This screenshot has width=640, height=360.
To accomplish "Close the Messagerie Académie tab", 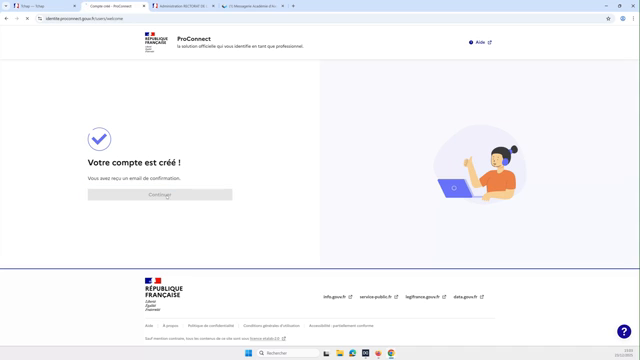I will pos(282,6).
